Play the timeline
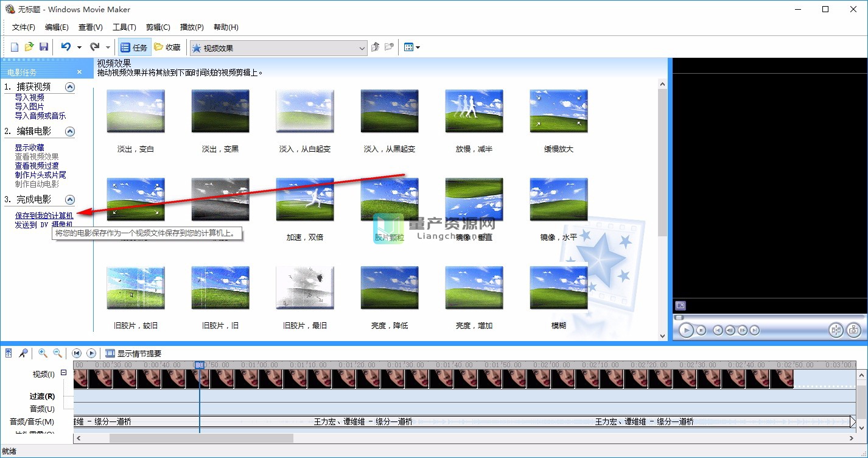The height and width of the screenshot is (458, 868). [x=91, y=353]
